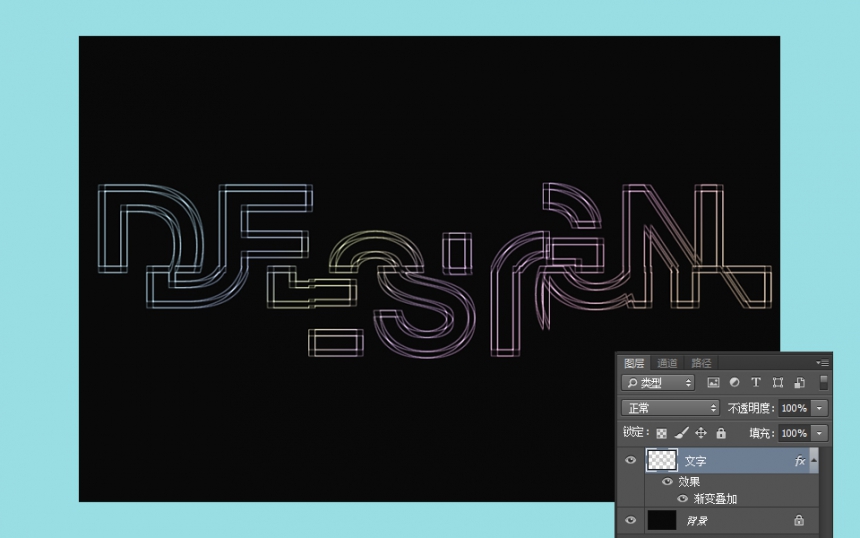Lock transparent pixels icon

[x=661, y=433]
